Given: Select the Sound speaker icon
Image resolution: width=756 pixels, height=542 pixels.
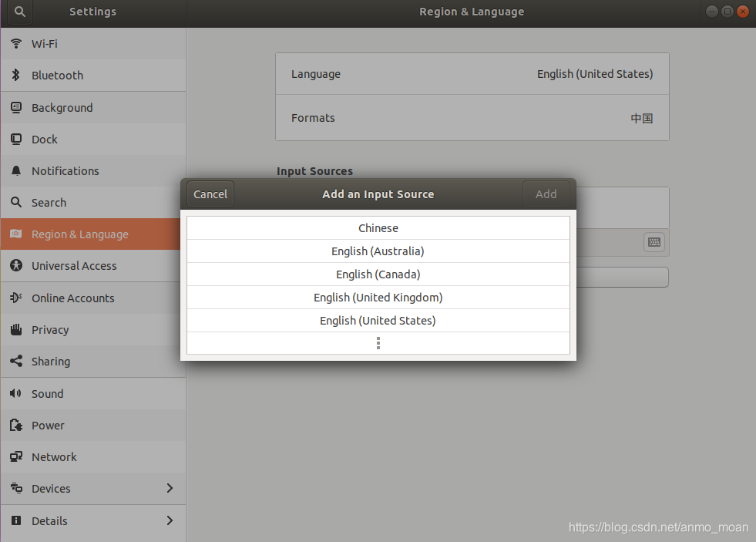Looking at the screenshot, I should coord(16,393).
